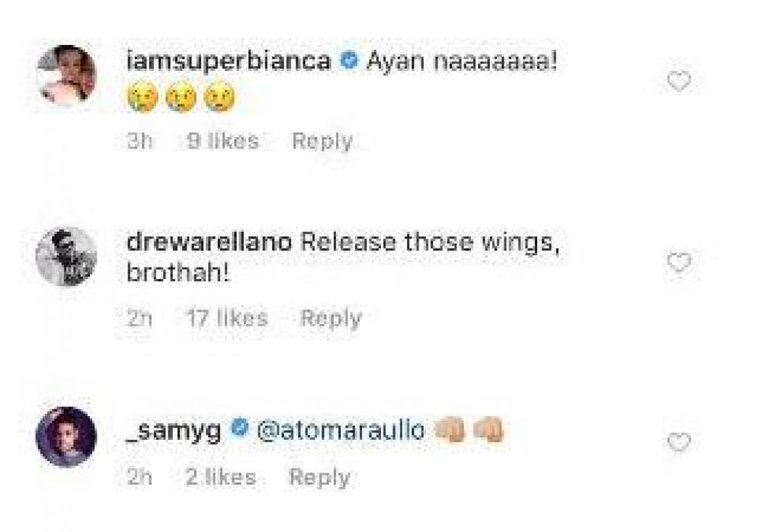Open iamsuperbianca's profile picture

[x=66, y=75]
